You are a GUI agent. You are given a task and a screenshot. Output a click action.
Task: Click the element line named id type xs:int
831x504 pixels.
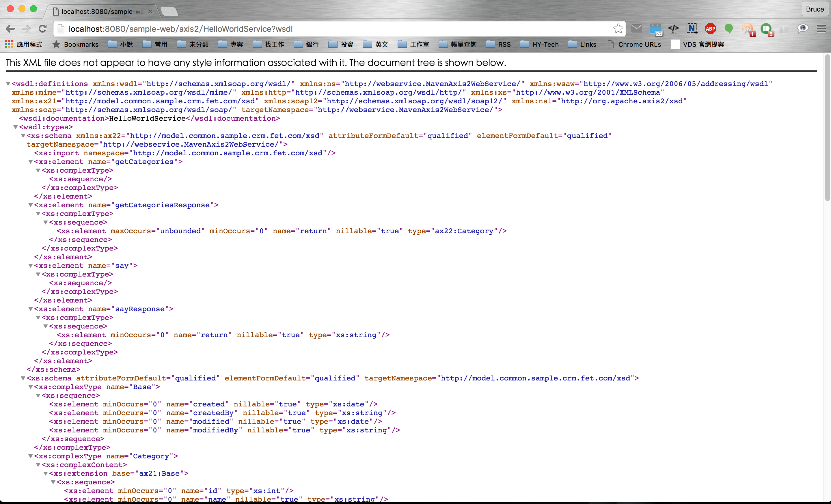pyautogui.click(x=179, y=490)
